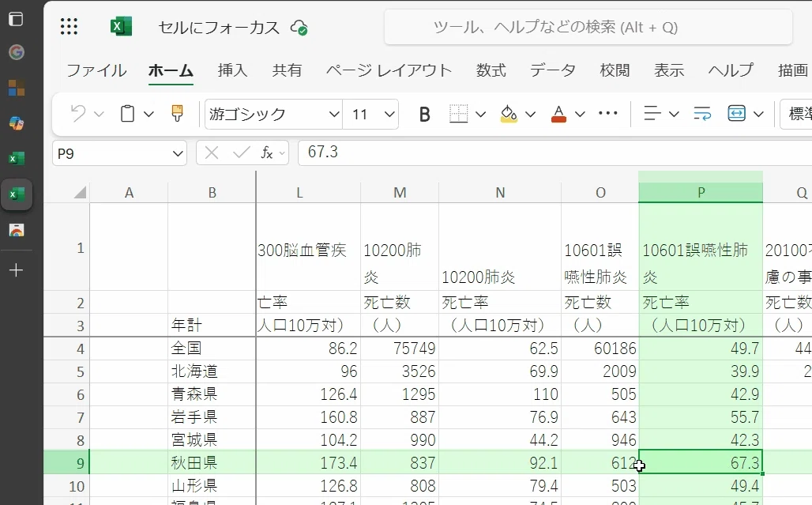Open the active Excel sidebar tab
Screen dimensions: 812x505
(x=17, y=194)
